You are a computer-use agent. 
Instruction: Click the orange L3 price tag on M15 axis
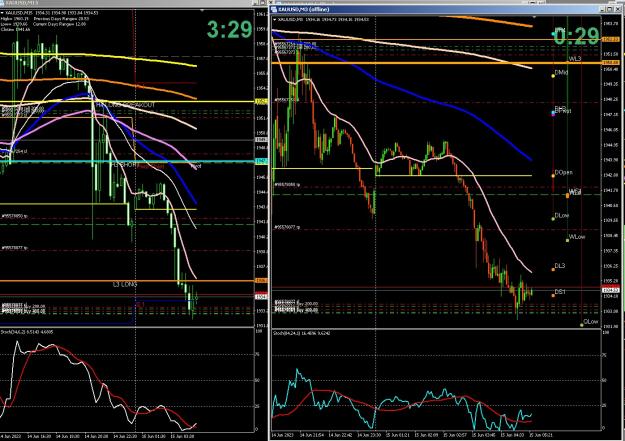(261, 281)
